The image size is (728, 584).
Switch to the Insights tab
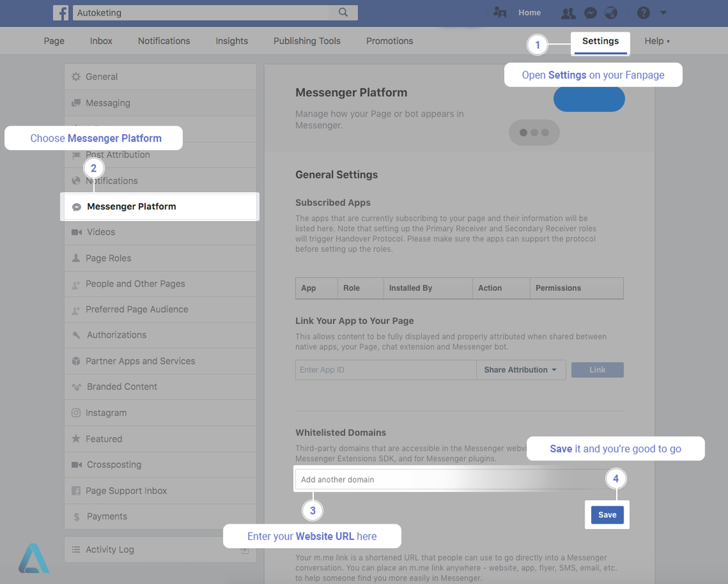point(231,41)
